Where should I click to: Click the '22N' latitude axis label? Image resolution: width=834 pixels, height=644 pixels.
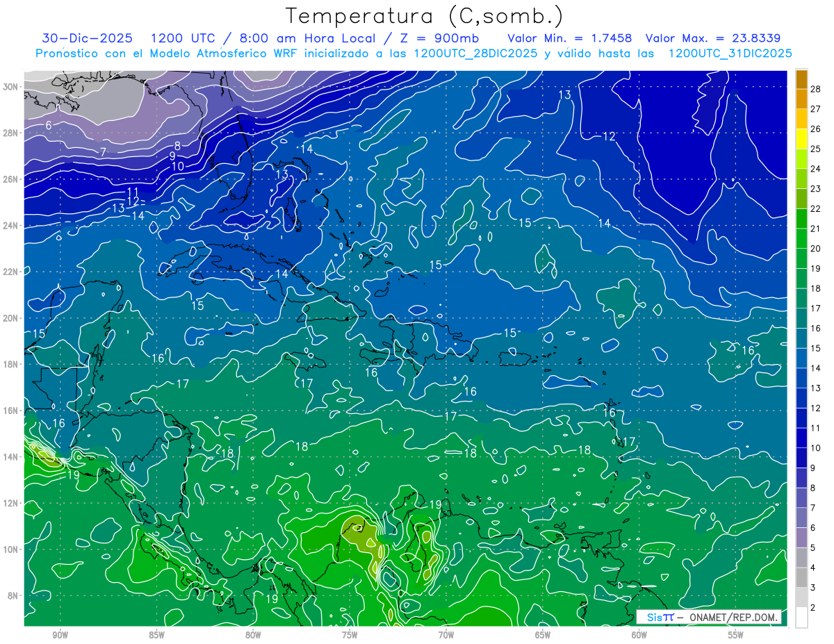coord(12,271)
